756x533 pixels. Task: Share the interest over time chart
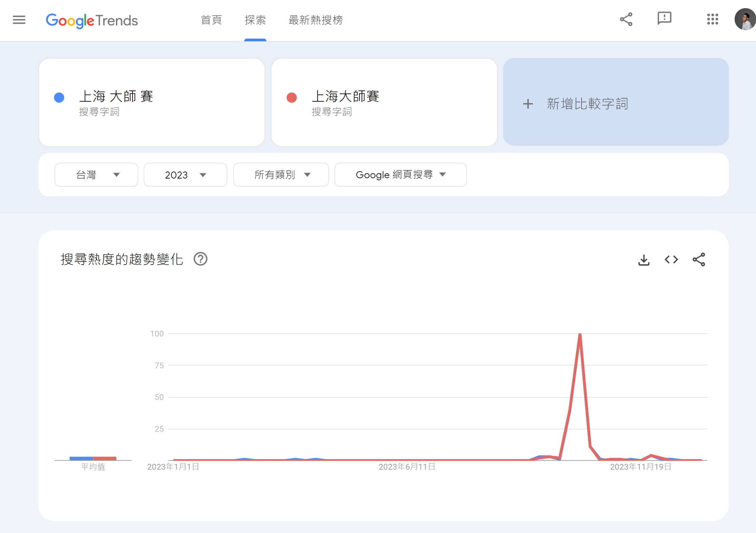pos(698,260)
